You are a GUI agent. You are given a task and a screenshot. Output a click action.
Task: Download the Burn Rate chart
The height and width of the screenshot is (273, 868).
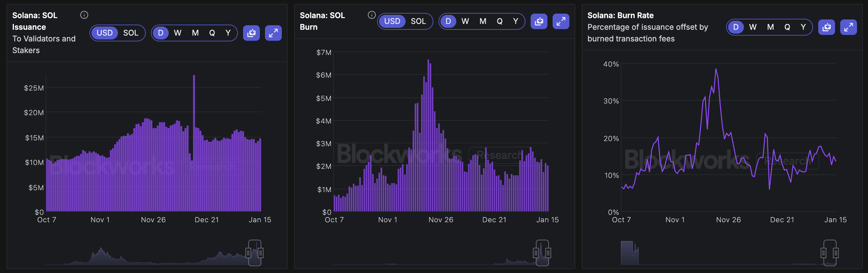pyautogui.click(x=826, y=27)
